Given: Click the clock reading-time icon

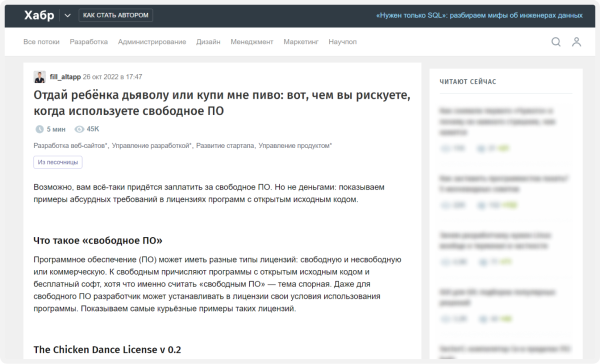Looking at the screenshot, I should [x=39, y=129].
